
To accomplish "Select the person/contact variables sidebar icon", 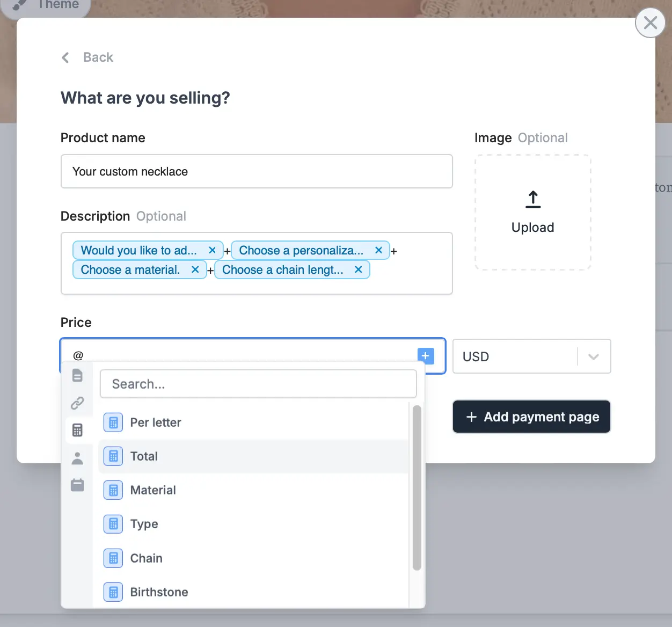I will [78, 457].
